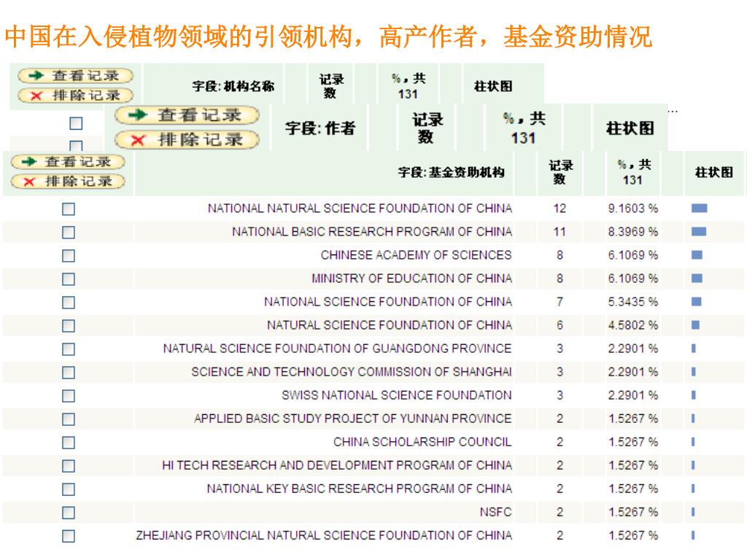The width and height of the screenshot is (747, 560).
Task: Click the text NATIONAL BASIC RESEARCH PROGRAM OF CHINA
Action: [372, 231]
